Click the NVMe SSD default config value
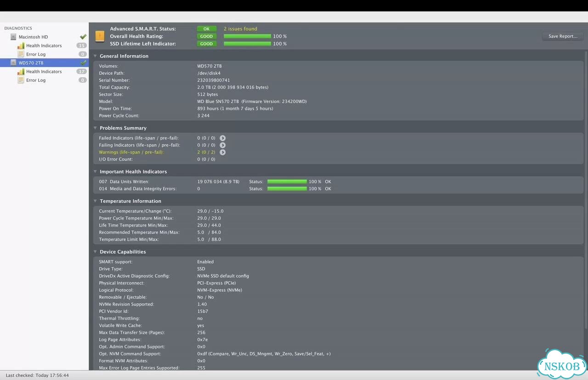Viewport: 588px width, 380px height. (223, 276)
